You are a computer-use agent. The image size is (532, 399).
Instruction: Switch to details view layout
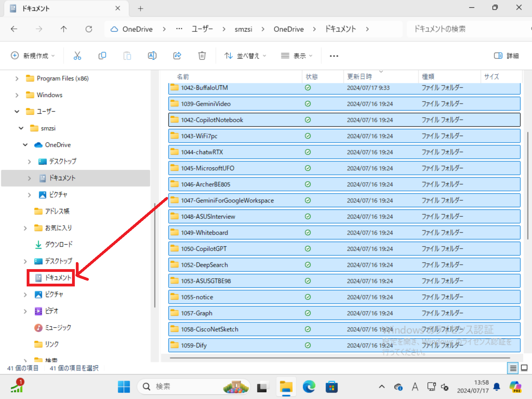[513, 368]
